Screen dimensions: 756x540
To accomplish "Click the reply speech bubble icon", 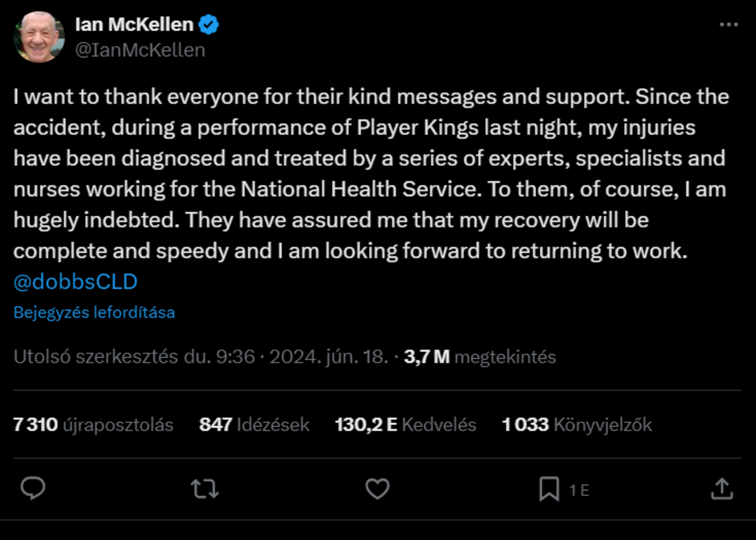I will pyautogui.click(x=33, y=489).
